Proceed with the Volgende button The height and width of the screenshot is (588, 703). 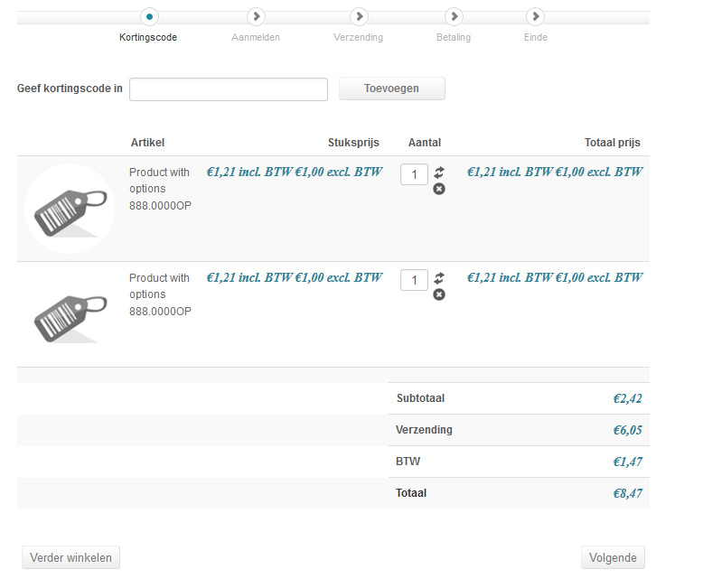[613, 557]
